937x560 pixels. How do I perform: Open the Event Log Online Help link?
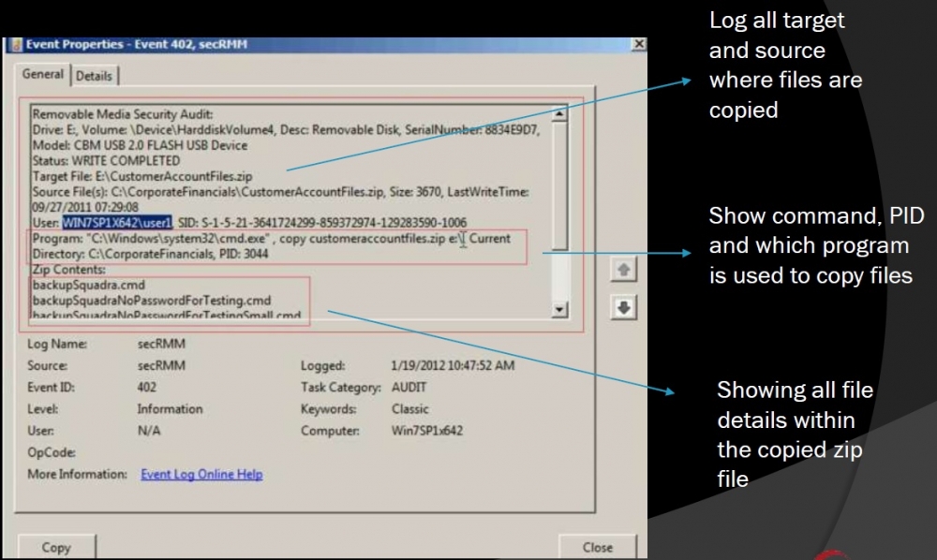(x=201, y=474)
